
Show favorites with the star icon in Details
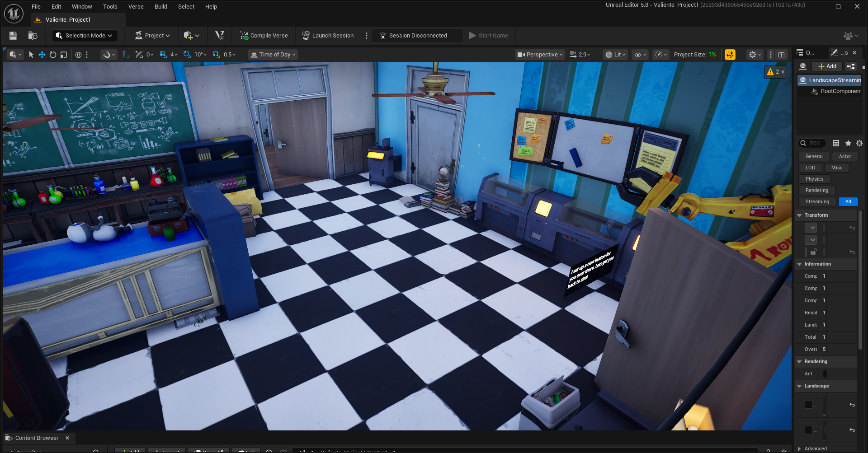tap(848, 143)
